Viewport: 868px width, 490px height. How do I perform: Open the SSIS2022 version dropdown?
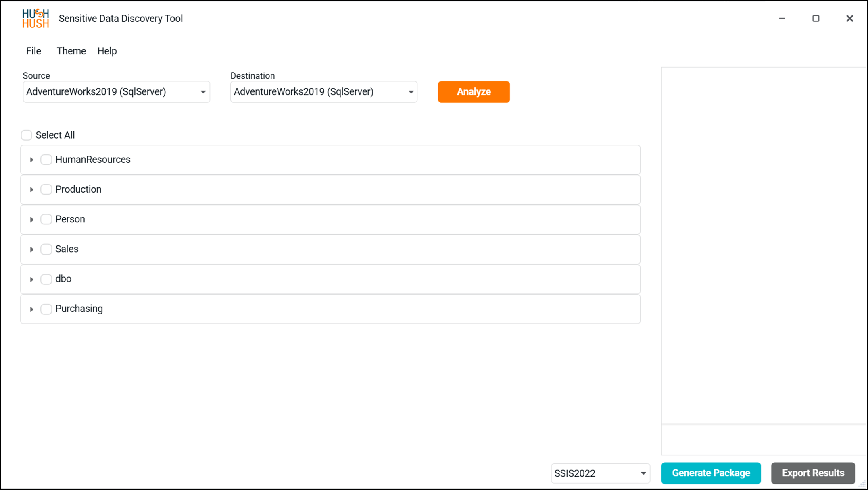click(x=600, y=473)
